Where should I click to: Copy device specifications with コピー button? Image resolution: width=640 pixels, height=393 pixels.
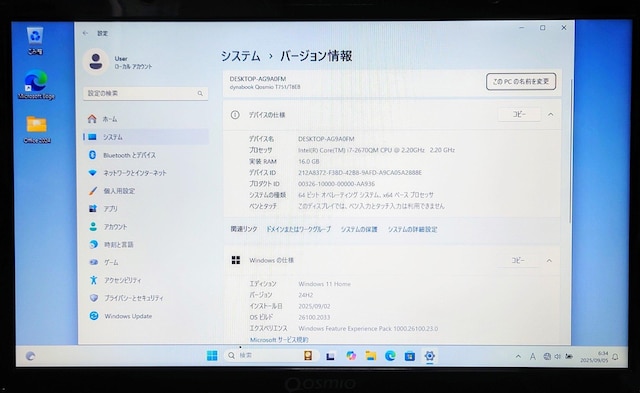click(x=519, y=115)
